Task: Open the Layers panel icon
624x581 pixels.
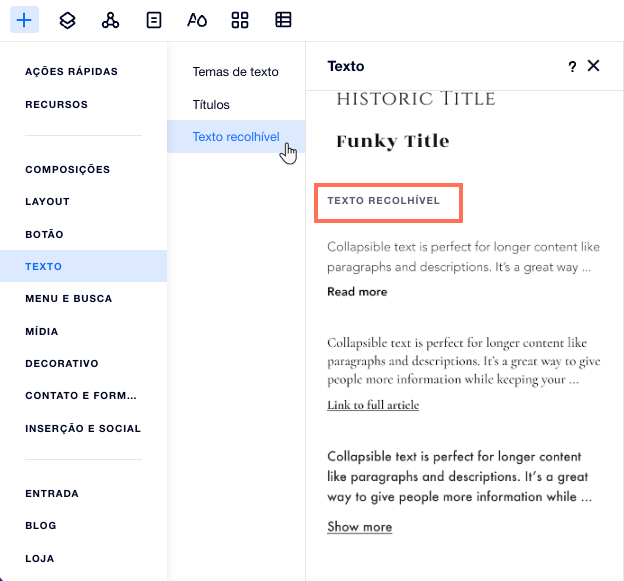Action: pyautogui.click(x=67, y=20)
